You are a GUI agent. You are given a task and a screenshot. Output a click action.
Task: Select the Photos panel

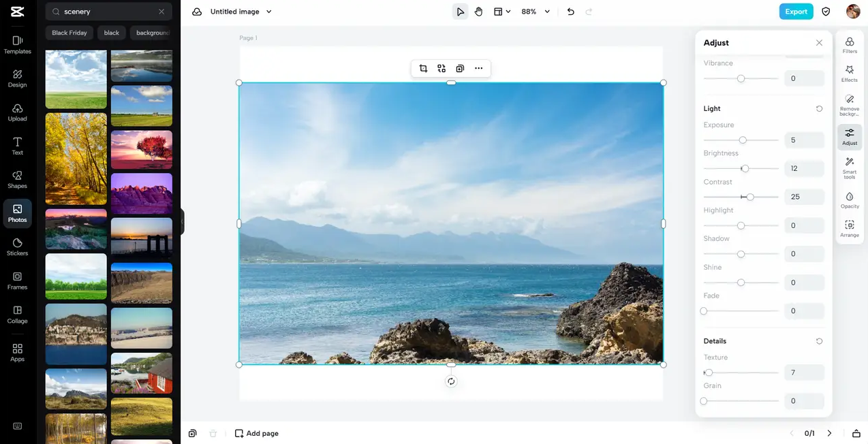pos(18,213)
